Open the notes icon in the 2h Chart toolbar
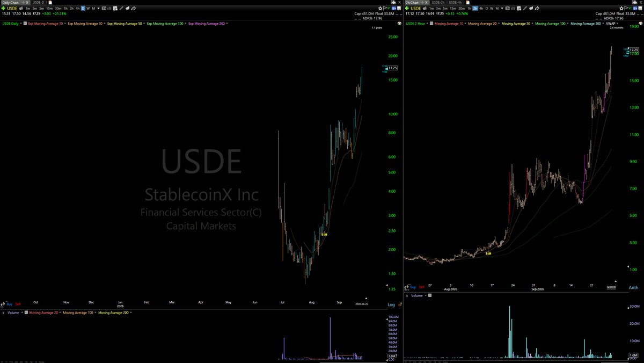This screenshot has height=363, width=644. click(x=518, y=9)
